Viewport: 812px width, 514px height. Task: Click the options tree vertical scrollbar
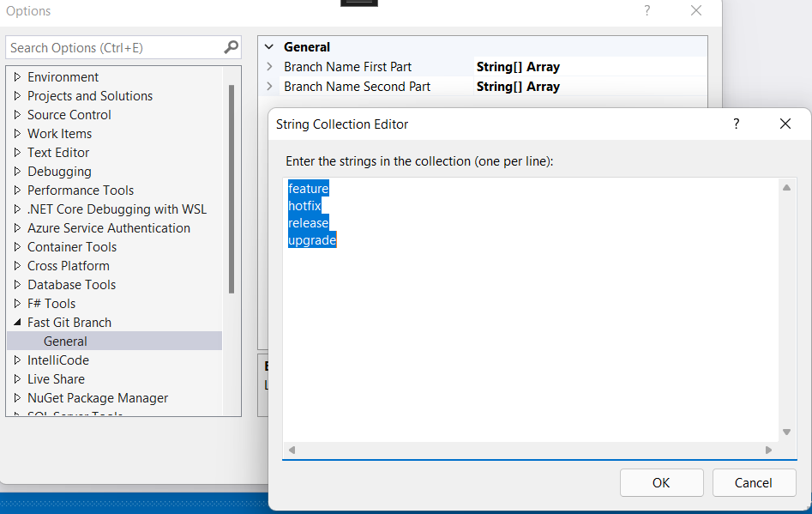pos(231,189)
